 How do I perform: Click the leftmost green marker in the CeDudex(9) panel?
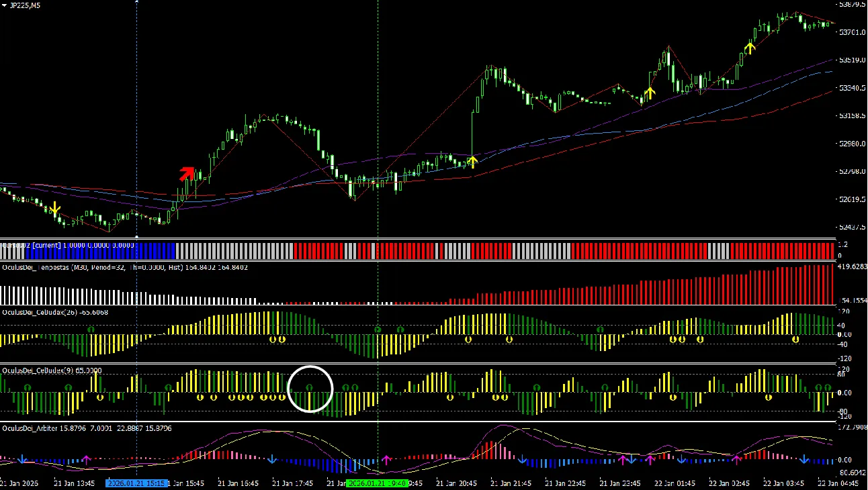click(28, 387)
